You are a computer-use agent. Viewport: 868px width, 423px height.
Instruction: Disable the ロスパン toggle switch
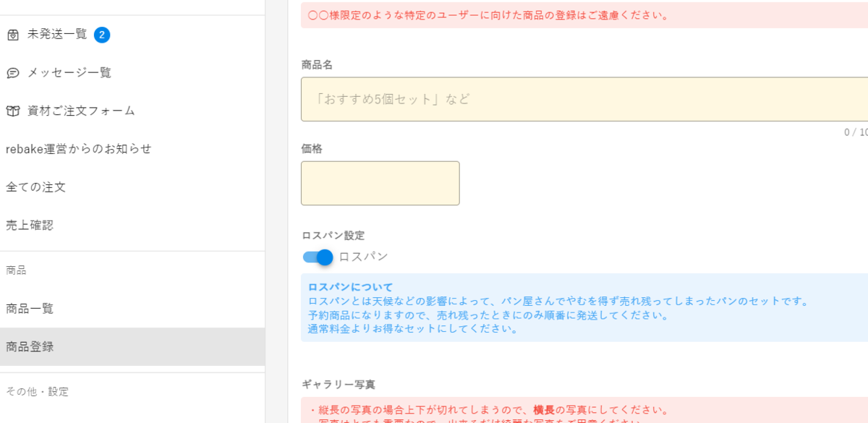316,257
